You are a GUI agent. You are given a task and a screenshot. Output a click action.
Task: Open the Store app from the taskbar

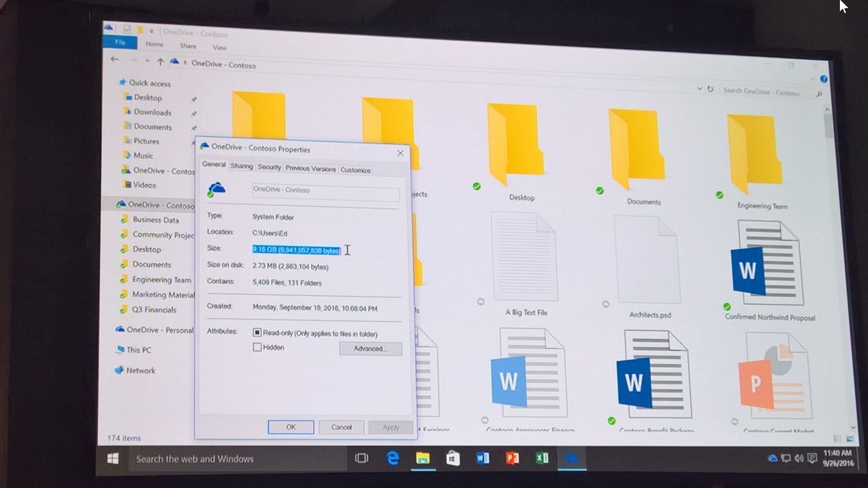[x=453, y=458]
